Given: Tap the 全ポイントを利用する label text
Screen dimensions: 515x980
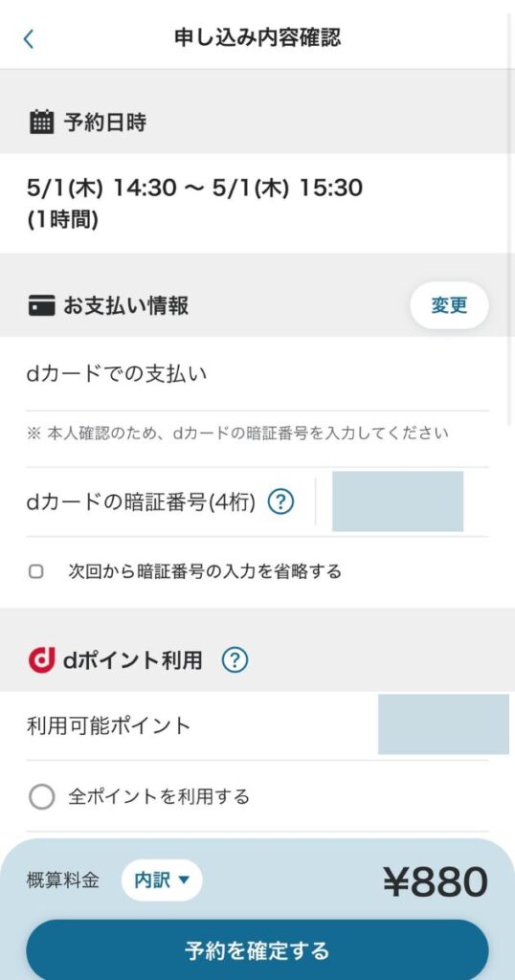Looking at the screenshot, I should [x=159, y=797].
